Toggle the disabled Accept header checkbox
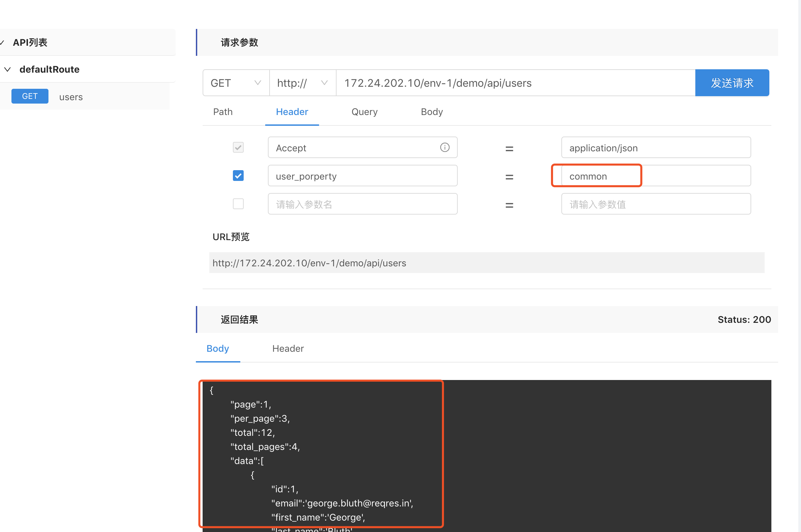 pos(238,148)
